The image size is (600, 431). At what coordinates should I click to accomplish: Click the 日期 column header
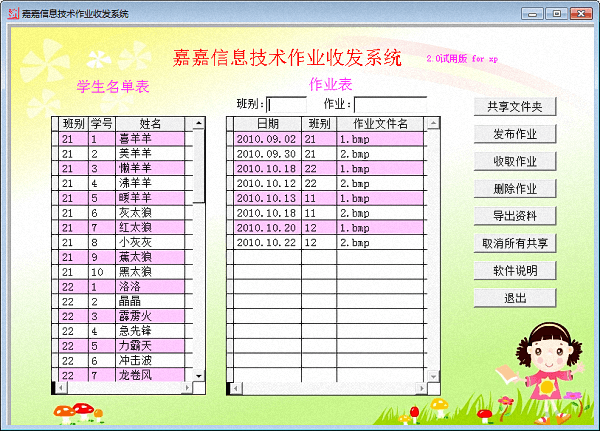pos(266,124)
